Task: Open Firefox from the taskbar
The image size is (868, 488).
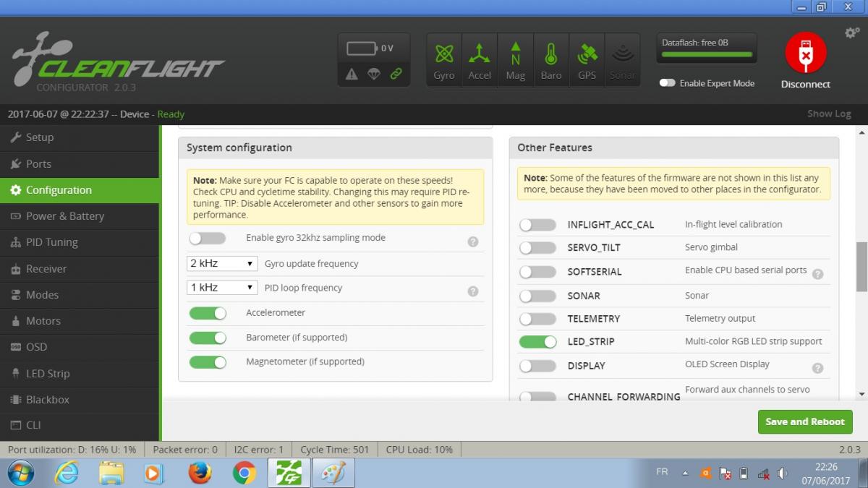Action: (200, 473)
